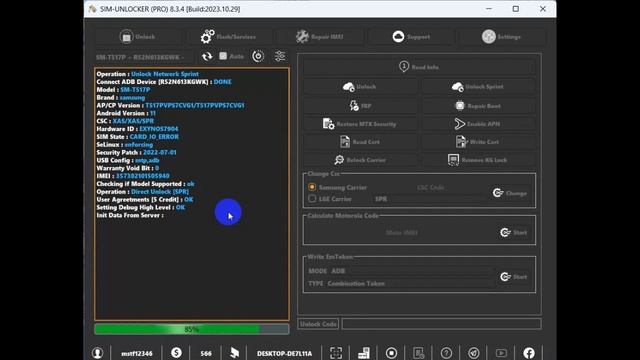Image resolution: width=640 pixels, height=360 pixels.
Task: Click the computer icon beside DESKTOP-DE7L11A
Action: coord(235,353)
